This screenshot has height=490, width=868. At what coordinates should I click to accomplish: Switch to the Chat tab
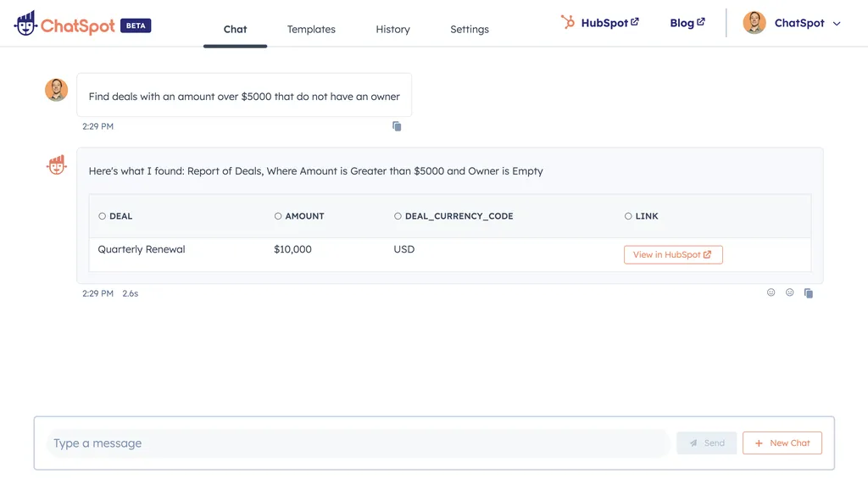(x=236, y=30)
